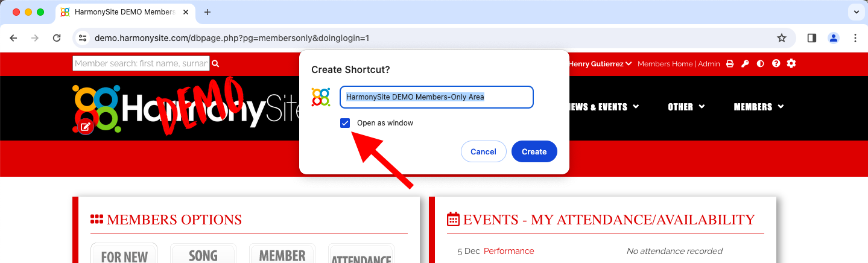
Task: Click the No attendance recorded text
Action: pos(674,251)
